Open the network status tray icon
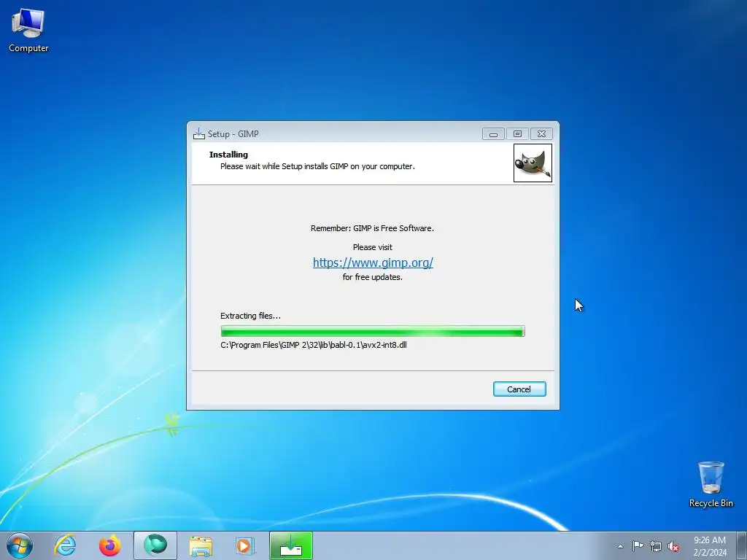Screen dimensions: 747x560 point(656,546)
